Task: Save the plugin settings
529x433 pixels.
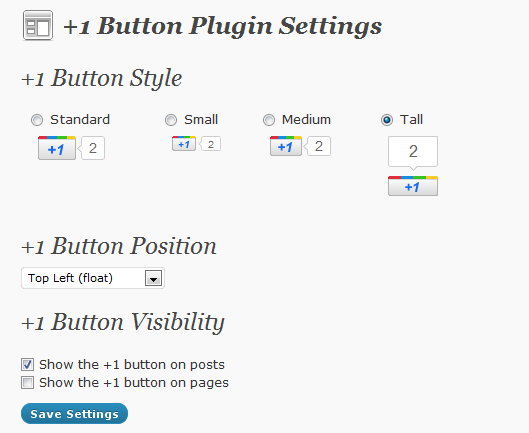Action: (74, 414)
